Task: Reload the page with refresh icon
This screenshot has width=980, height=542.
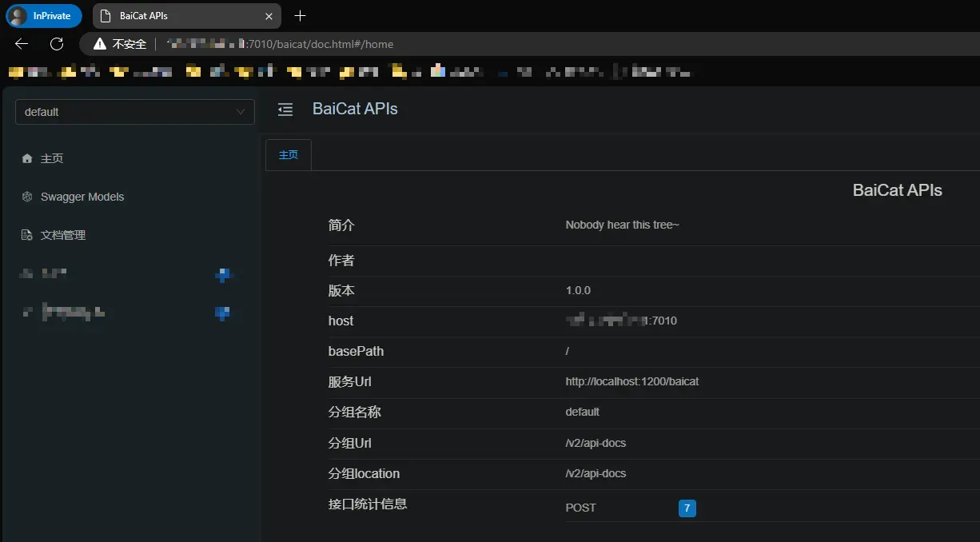Action: click(57, 44)
